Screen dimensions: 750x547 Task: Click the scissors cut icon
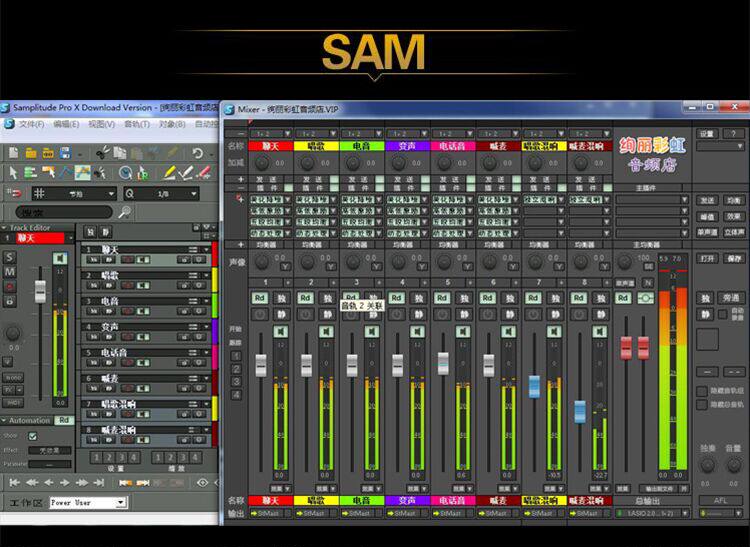(x=102, y=153)
